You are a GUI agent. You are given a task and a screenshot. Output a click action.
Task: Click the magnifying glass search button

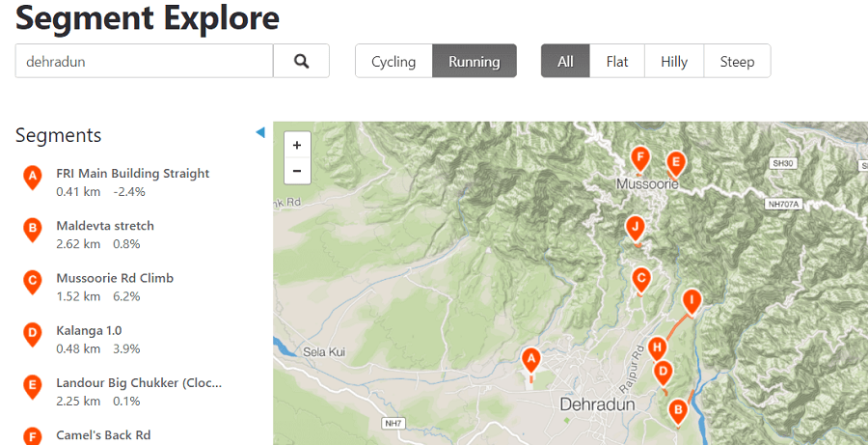tap(301, 61)
